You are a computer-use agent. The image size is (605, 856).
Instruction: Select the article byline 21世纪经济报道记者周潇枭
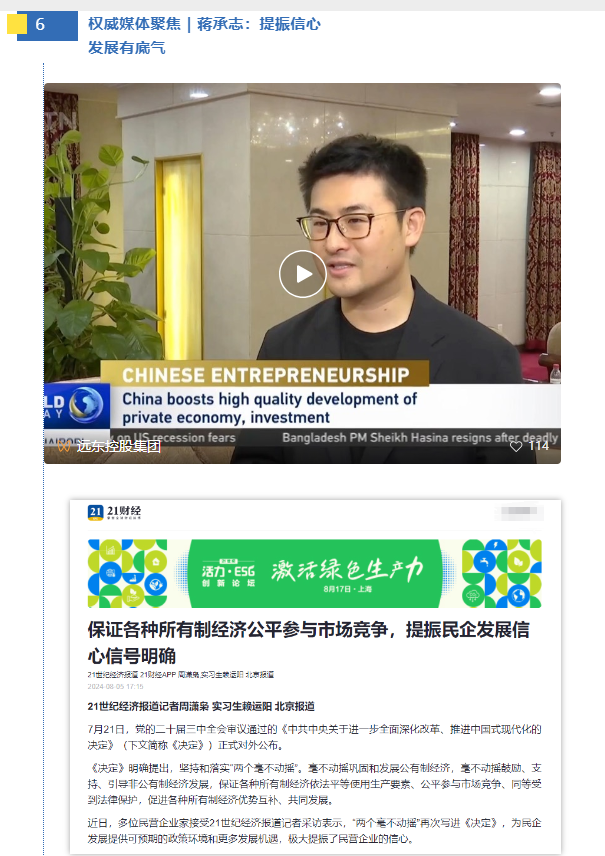coord(148,706)
